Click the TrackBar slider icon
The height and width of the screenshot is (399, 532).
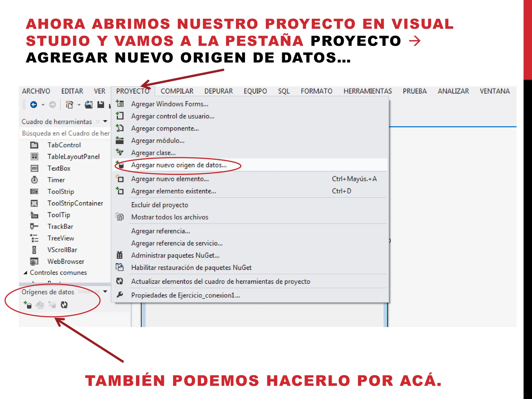coord(34,226)
